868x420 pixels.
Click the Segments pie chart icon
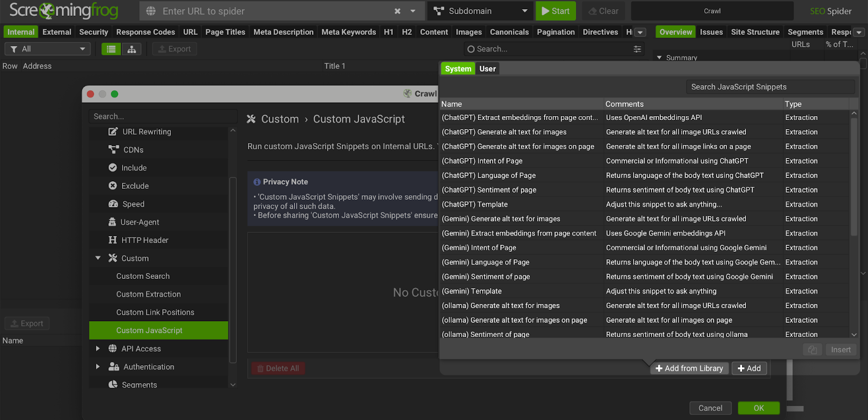coord(113,384)
